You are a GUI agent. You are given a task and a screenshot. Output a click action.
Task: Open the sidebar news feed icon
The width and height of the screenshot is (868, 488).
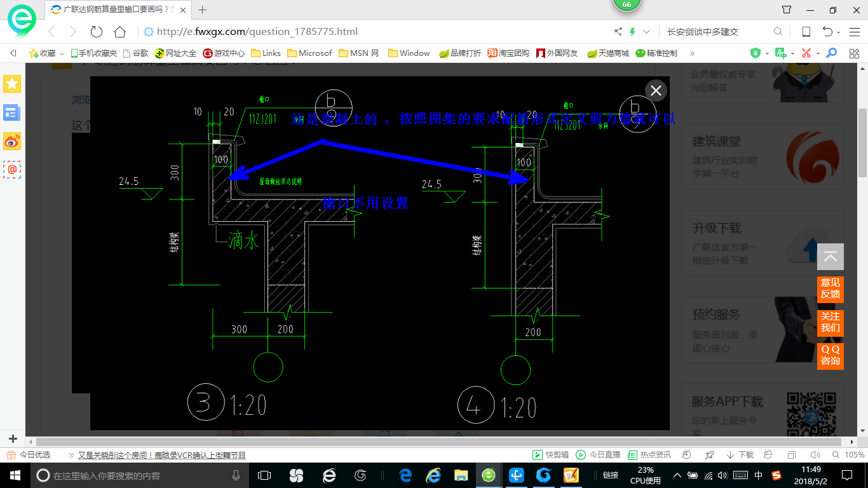coord(12,113)
